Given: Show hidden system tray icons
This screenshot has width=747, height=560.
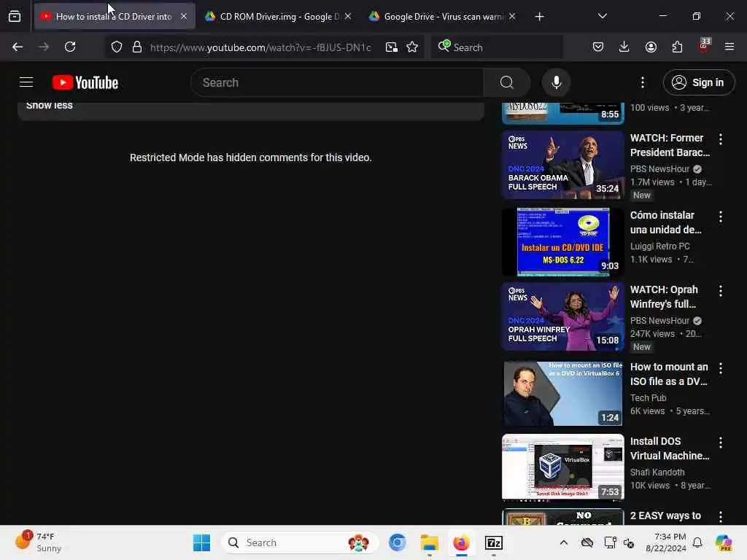Looking at the screenshot, I should pyautogui.click(x=564, y=542).
